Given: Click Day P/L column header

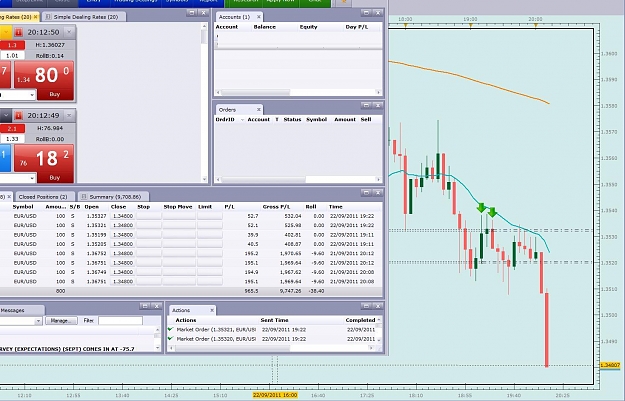Looking at the screenshot, I should pyautogui.click(x=357, y=27).
